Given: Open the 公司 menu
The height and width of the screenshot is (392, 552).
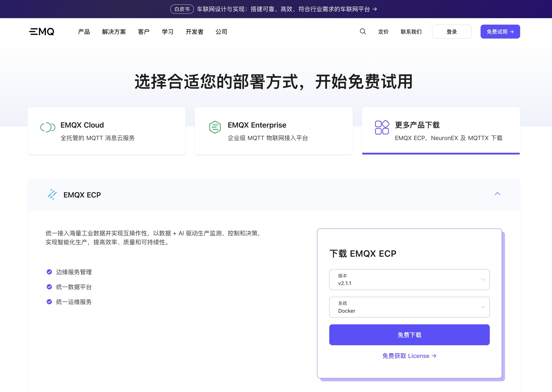Looking at the screenshot, I should (x=221, y=32).
